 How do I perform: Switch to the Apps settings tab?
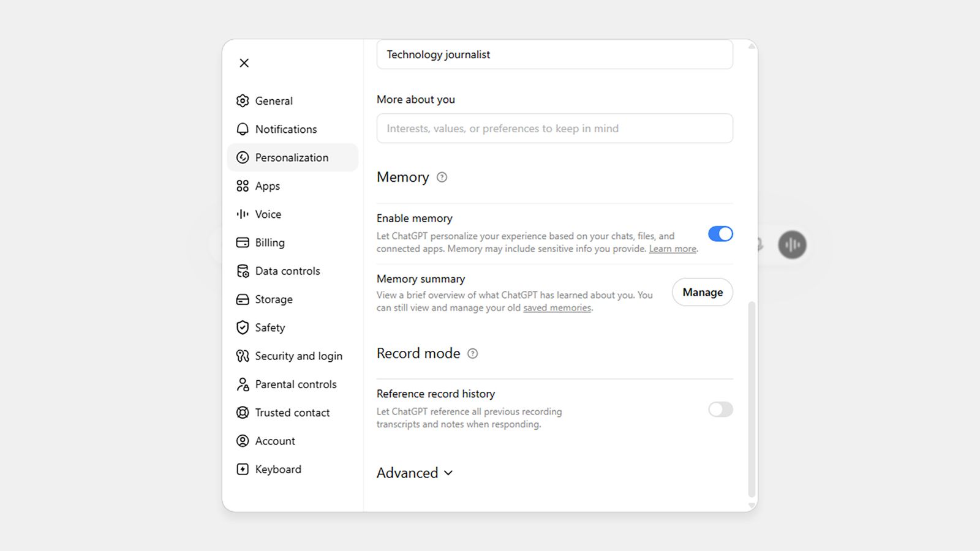[293, 186]
